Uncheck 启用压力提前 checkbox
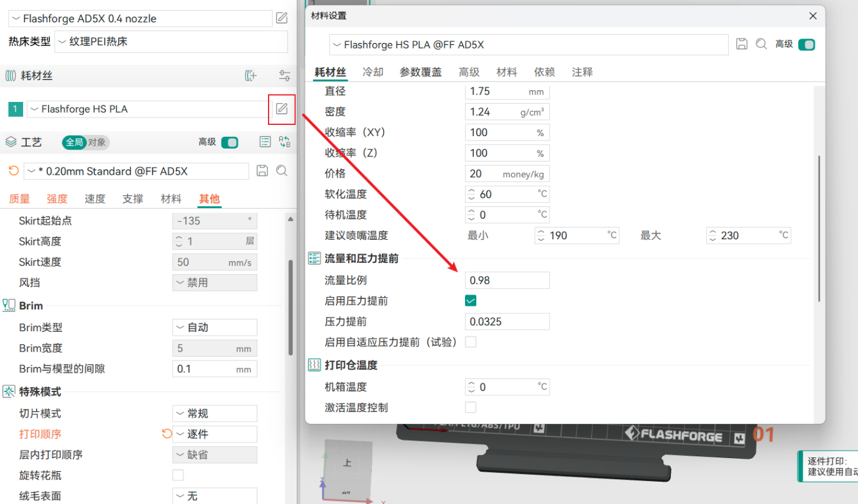This screenshot has height=504, width=858. (471, 301)
